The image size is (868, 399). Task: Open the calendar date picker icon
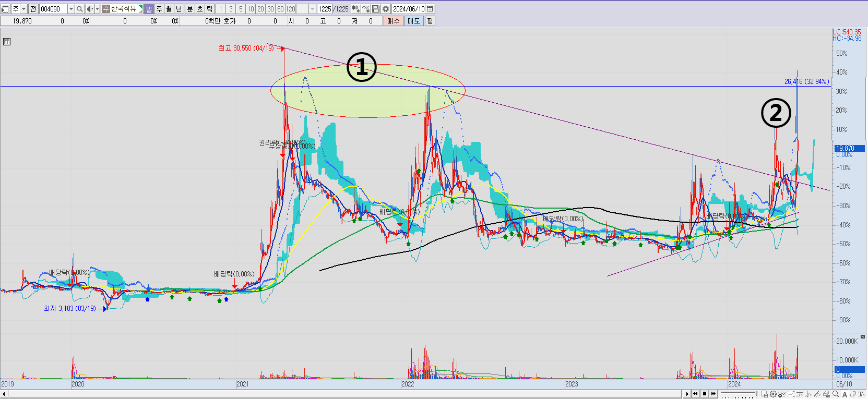pos(430,9)
